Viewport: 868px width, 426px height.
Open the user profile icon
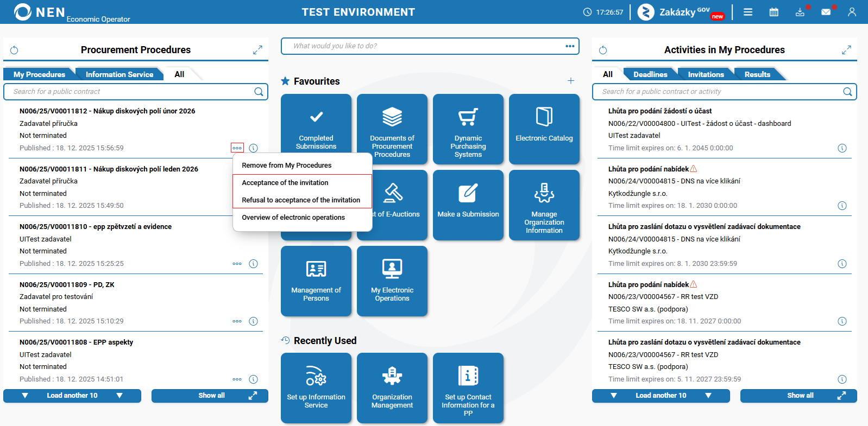(x=852, y=12)
